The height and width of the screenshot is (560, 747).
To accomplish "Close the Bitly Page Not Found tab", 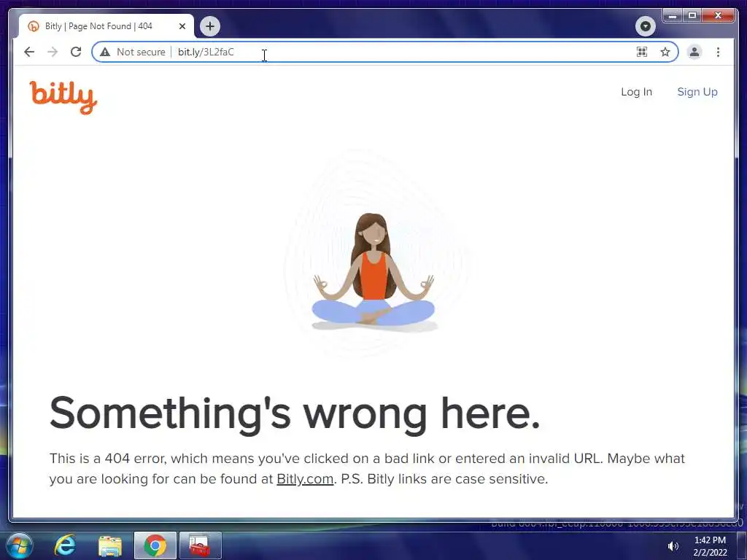I will pos(182,26).
